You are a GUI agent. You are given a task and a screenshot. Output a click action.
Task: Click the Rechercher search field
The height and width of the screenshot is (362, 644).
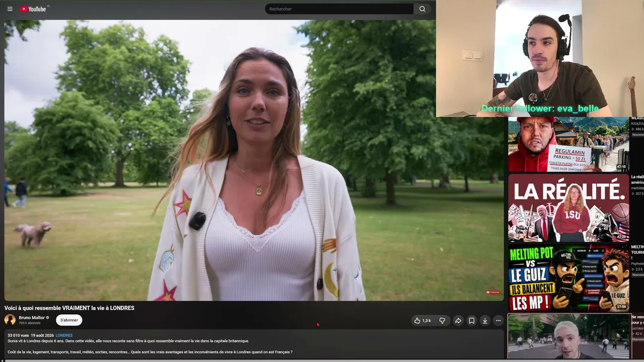[x=339, y=9]
